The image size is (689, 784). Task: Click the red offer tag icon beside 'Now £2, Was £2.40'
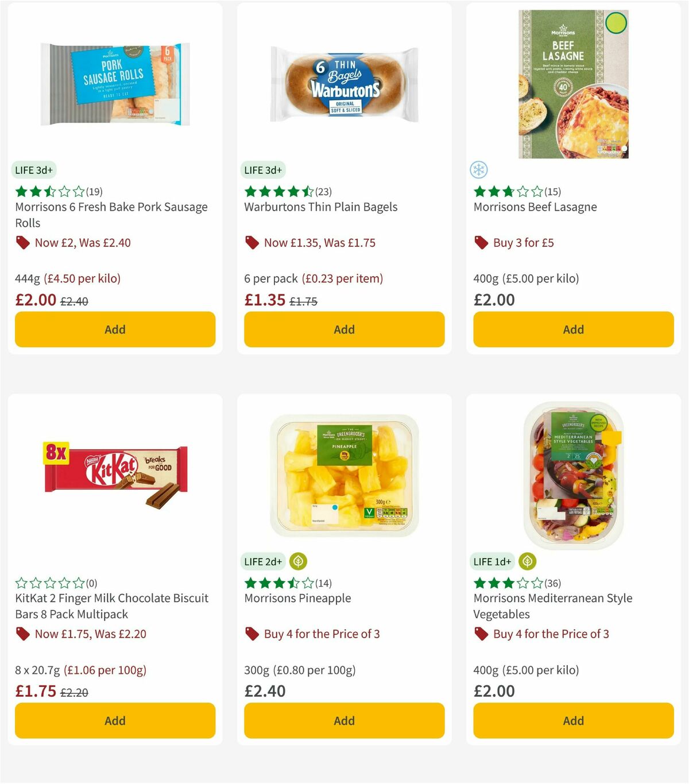point(23,243)
